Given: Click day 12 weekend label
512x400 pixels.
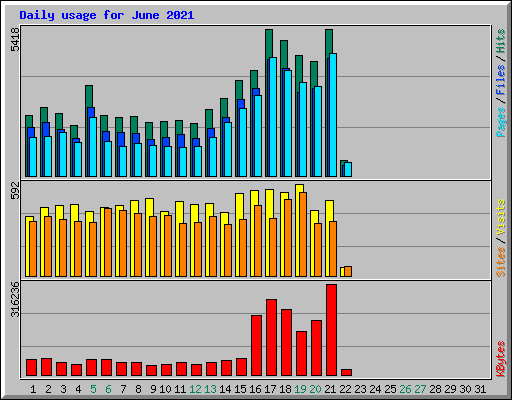Looking at the screenshot, I should pos(195,389).
